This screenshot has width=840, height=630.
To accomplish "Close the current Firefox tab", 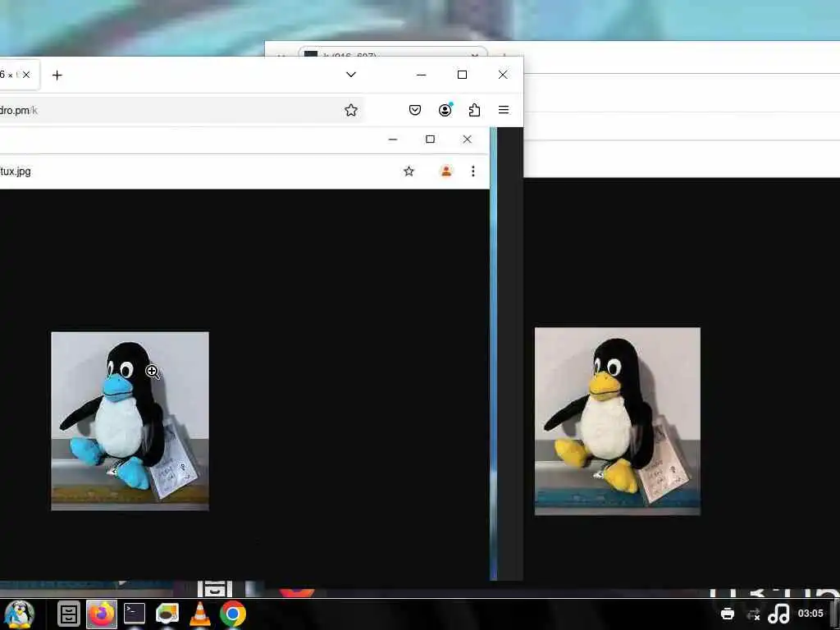I will pos(26,75).
